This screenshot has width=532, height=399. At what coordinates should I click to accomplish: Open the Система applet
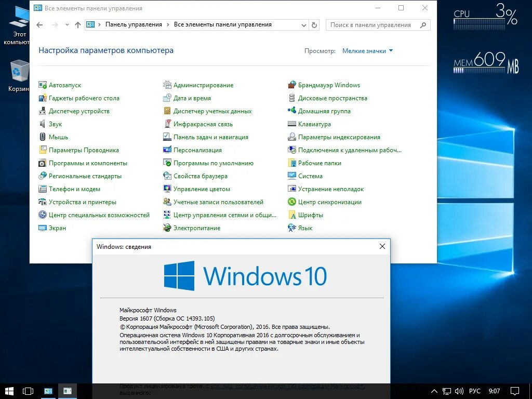click(312, 176)
